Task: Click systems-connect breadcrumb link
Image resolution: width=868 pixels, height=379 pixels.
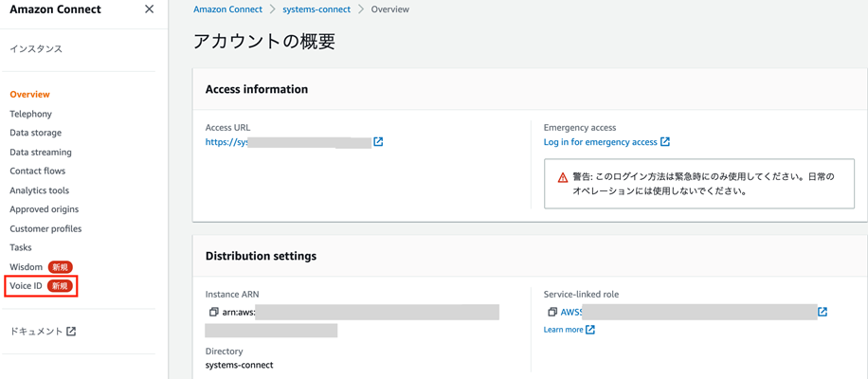Action: tap(316, 9)
